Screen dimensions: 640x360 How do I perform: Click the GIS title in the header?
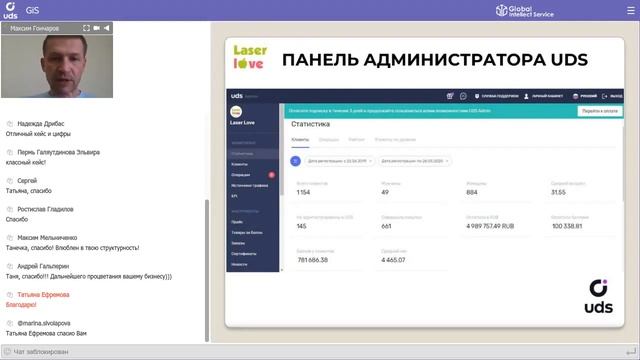click(32, 11)
